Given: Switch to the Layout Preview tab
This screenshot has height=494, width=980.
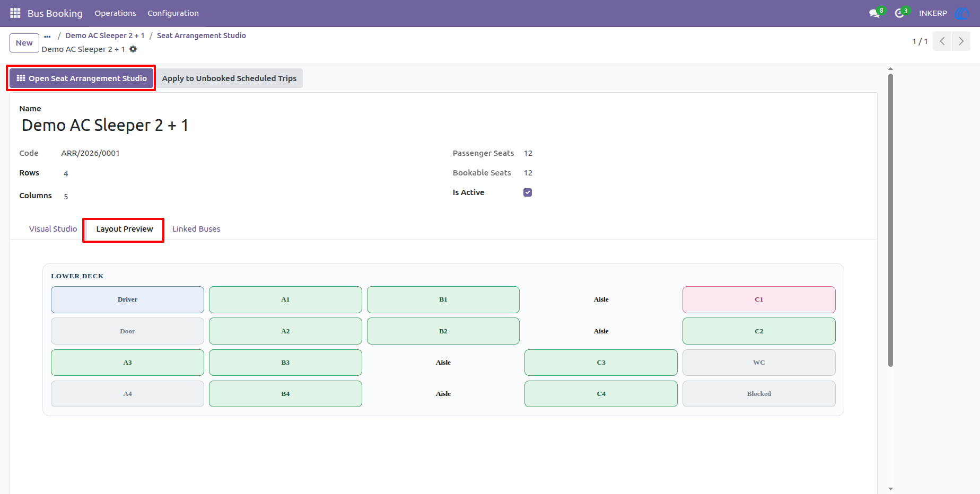Looking at the screenshot, I should pyautogui.click(x=125, y=229).
